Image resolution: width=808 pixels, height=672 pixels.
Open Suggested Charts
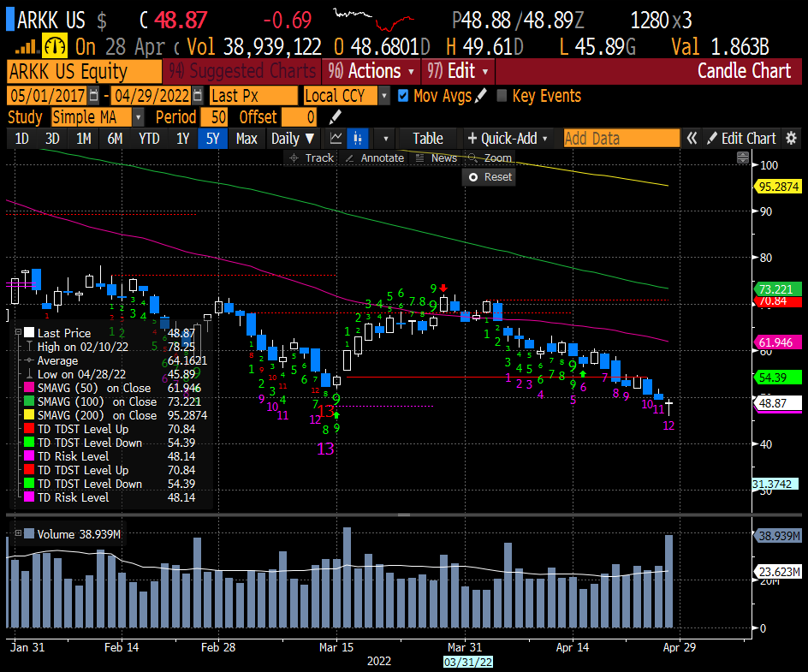pyautogui.click(x=241, y=71)
